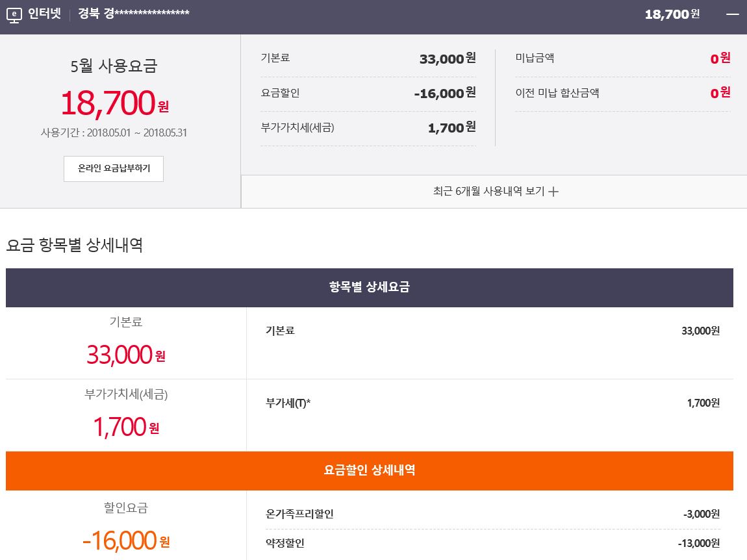Click the plus icon beside 최근 6개월 사용내역 보기
The height and width of the screenshot is (560, 747).
[553, 192]
